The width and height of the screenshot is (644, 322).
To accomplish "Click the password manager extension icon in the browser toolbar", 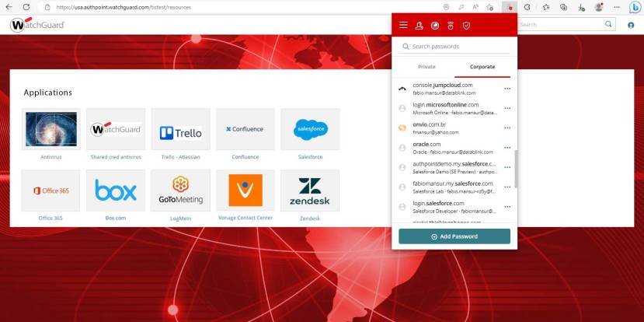I will pos(510,7).
